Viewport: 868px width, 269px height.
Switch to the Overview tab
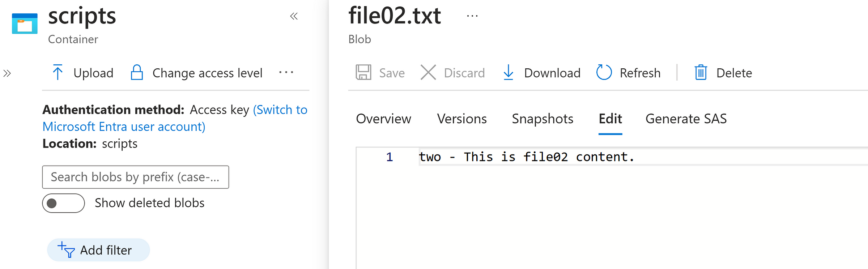(384, 119)
